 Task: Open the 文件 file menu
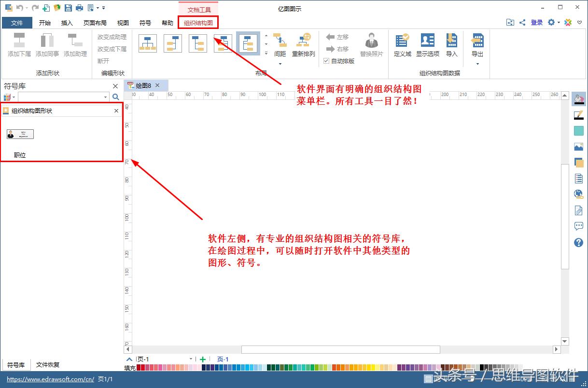click(17, 23)
